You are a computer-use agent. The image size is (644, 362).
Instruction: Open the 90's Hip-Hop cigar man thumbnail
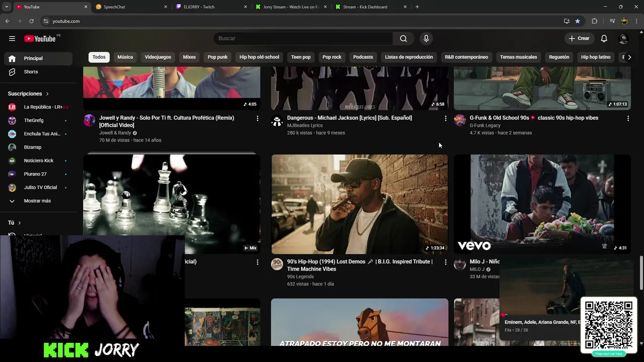[x=360, y=204]
